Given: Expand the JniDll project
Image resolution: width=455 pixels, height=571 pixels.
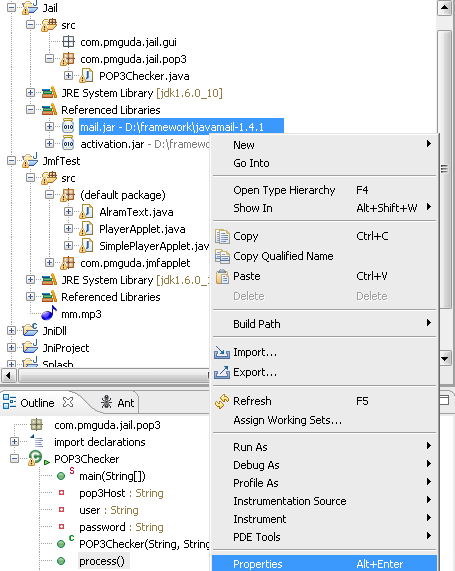Looking at the screenshot, I should pos(11,331).
